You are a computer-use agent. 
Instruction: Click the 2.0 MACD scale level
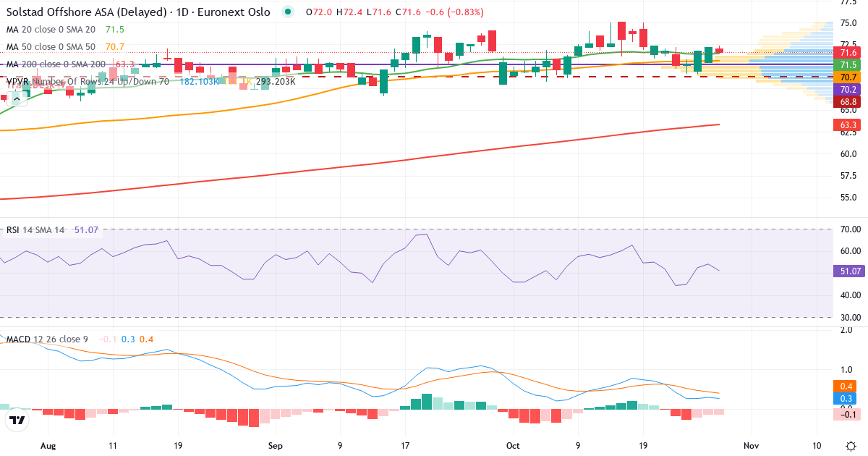(846, 330)
